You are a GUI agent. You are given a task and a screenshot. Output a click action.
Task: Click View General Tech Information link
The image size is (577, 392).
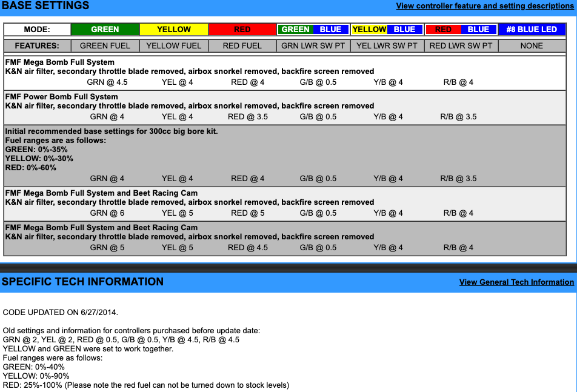pyautogui.click(x=516, y=282)
